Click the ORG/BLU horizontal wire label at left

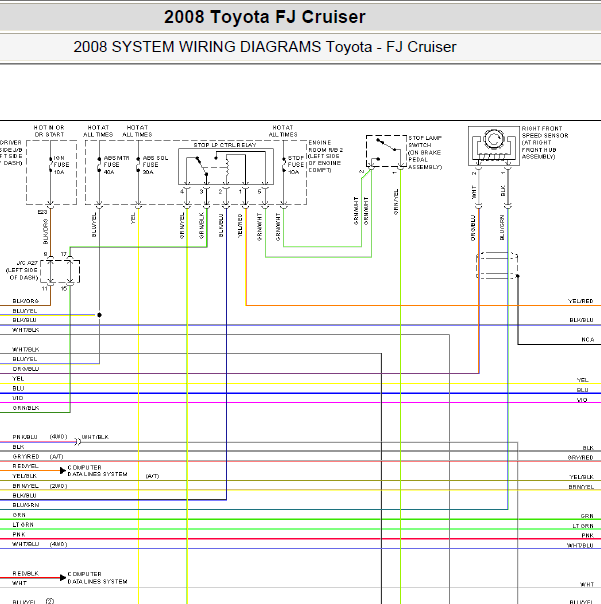[x=26, y=369]
